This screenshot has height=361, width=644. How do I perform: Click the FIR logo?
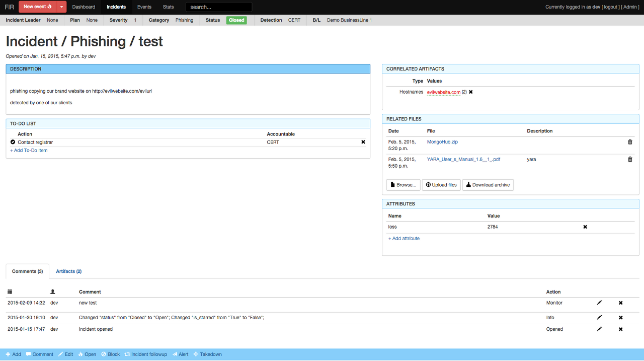pyautogui.click(x=9, y=7)
